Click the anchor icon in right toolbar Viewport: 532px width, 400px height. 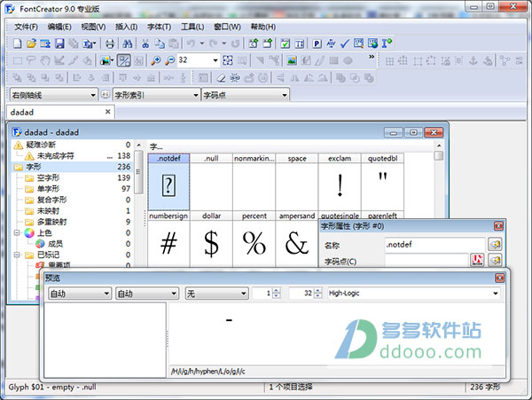[473, 60]
